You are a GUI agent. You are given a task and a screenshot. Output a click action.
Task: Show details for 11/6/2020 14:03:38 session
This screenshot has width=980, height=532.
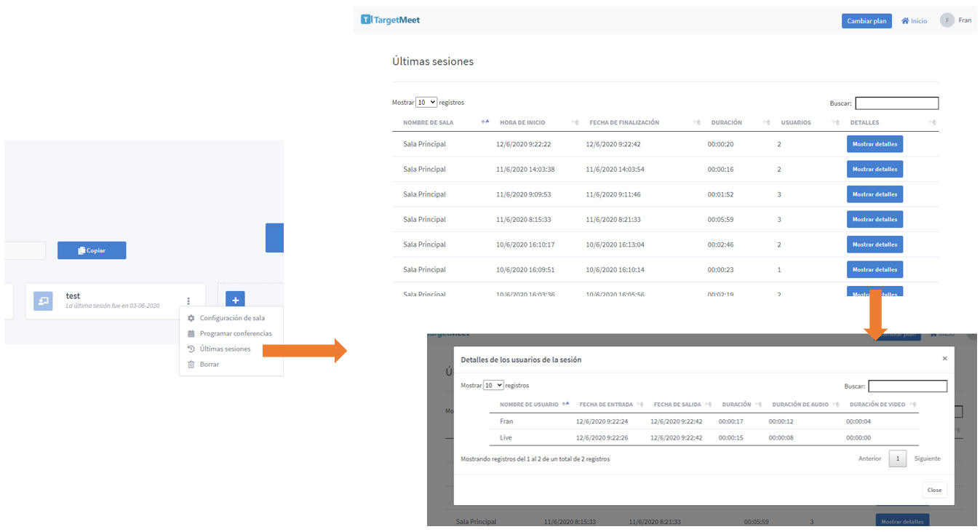[875, 169]
